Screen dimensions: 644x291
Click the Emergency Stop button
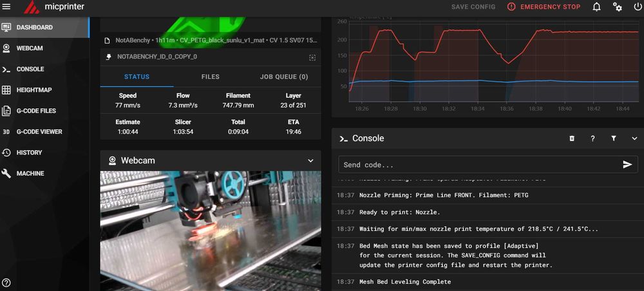click(544, 6)
